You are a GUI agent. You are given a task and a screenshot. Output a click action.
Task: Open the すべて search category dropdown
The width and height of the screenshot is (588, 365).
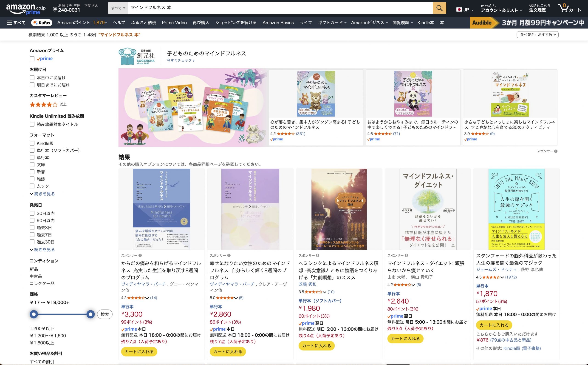point(118,8)
